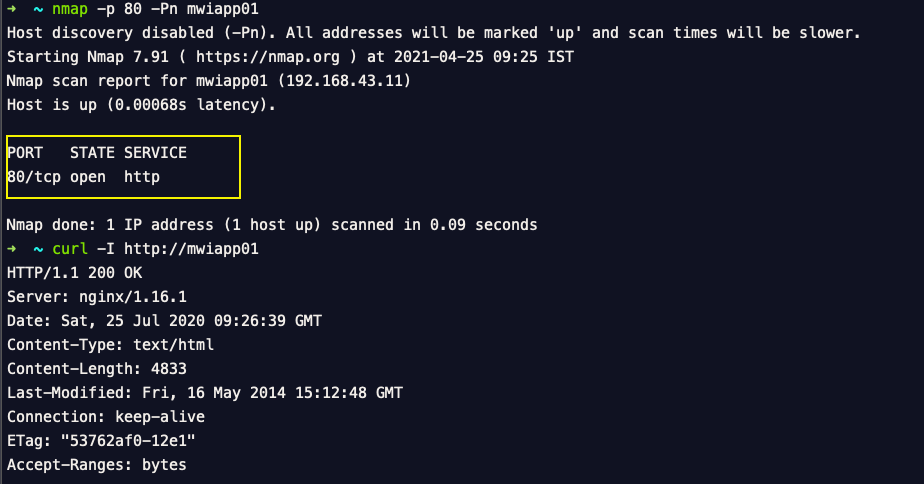Click the PORT column header

pos(25,153)
